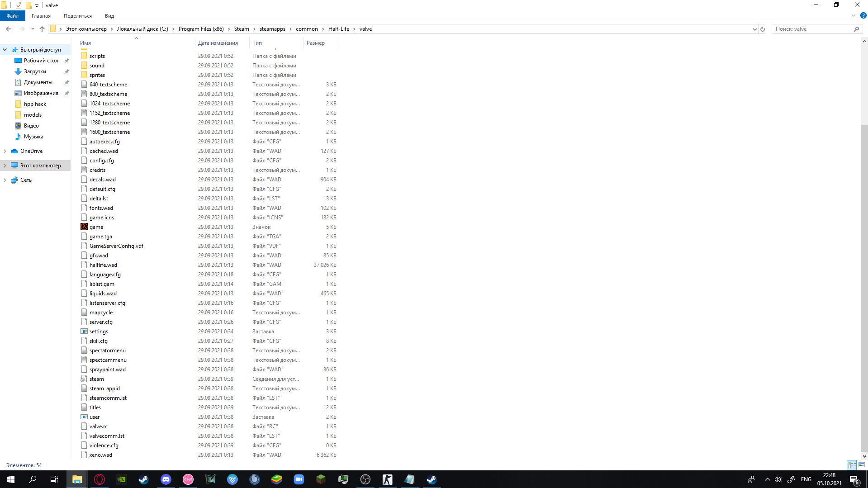Viewport: 868px width, 488px height.
Task: Navigate to steamapps in breadcrumb
Action: tap(272, 29)
